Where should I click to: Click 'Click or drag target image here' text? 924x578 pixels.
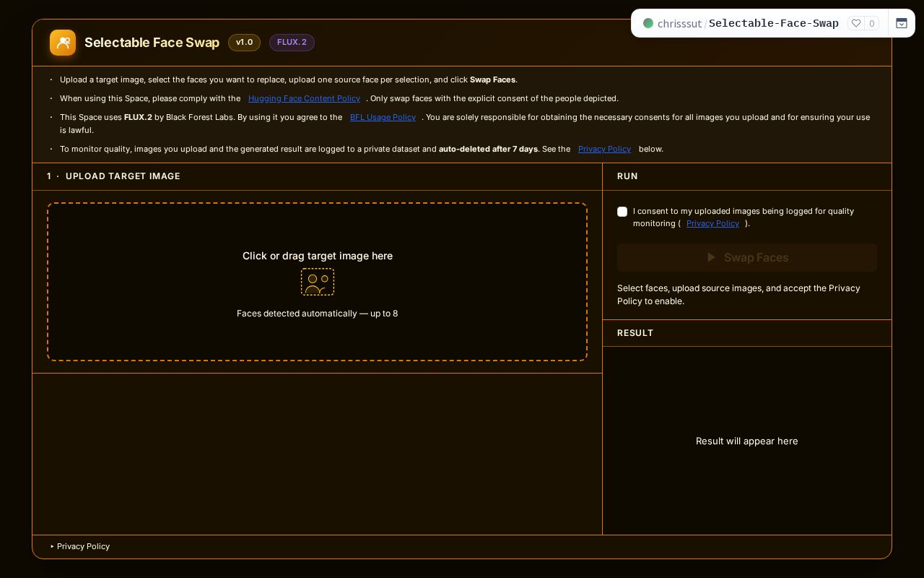coord(318,256)
